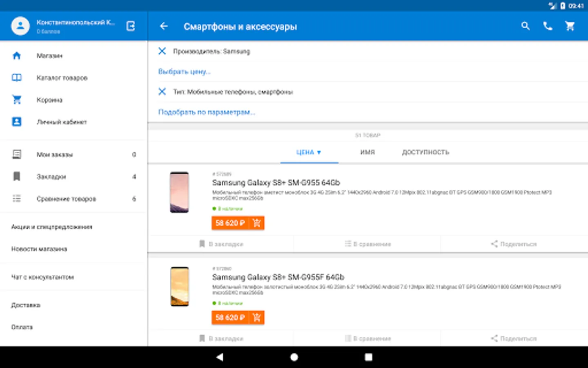Open Магазин in the sidebar
The width and height of the screenshot is (588, 368).
click(x=73, y=56)
